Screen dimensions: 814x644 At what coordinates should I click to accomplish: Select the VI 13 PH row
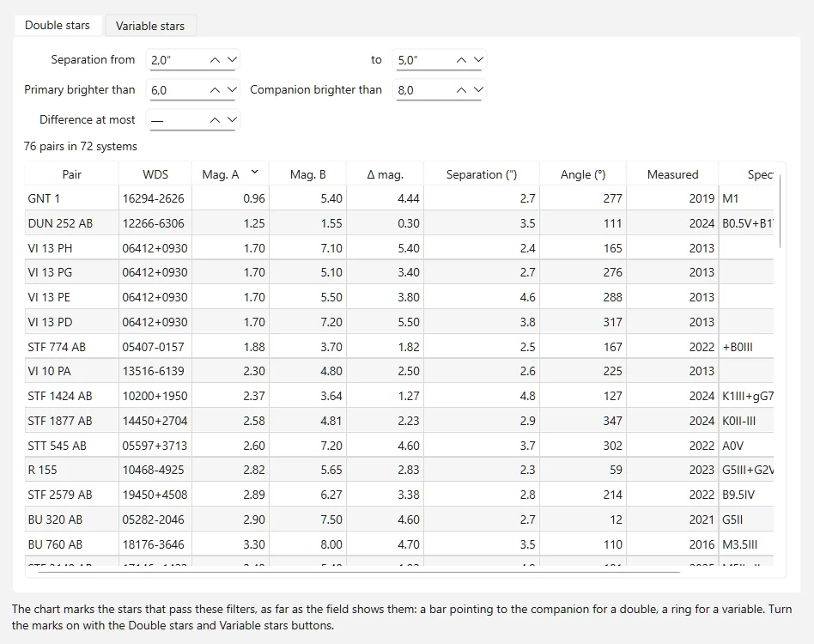tap(399, 248)
